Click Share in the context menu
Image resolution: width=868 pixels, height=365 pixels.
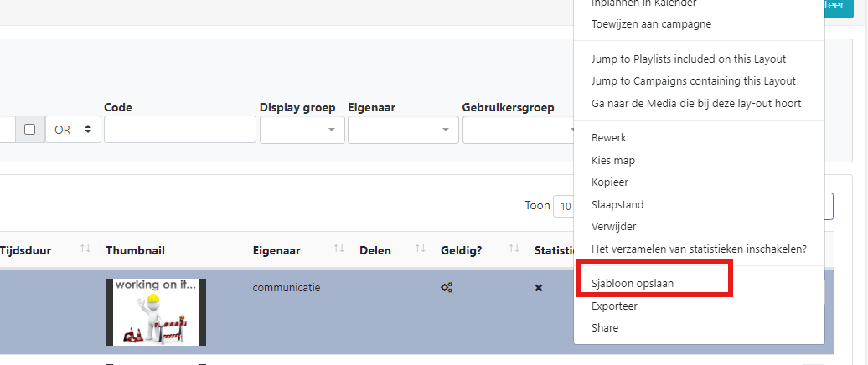click(x=605, y=328)
